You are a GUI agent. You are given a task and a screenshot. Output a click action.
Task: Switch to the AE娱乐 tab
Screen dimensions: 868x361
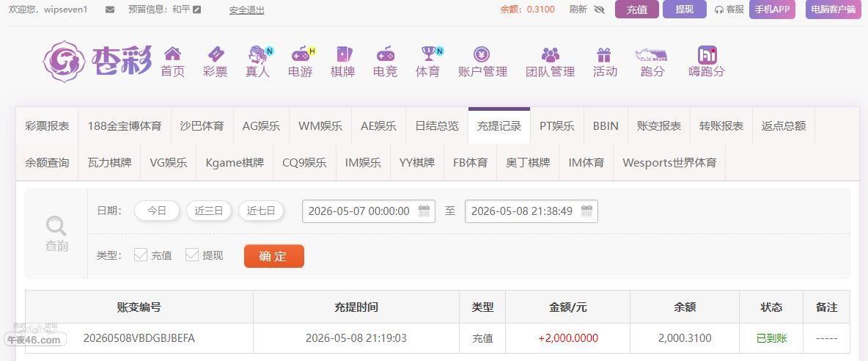coord(378,125)
